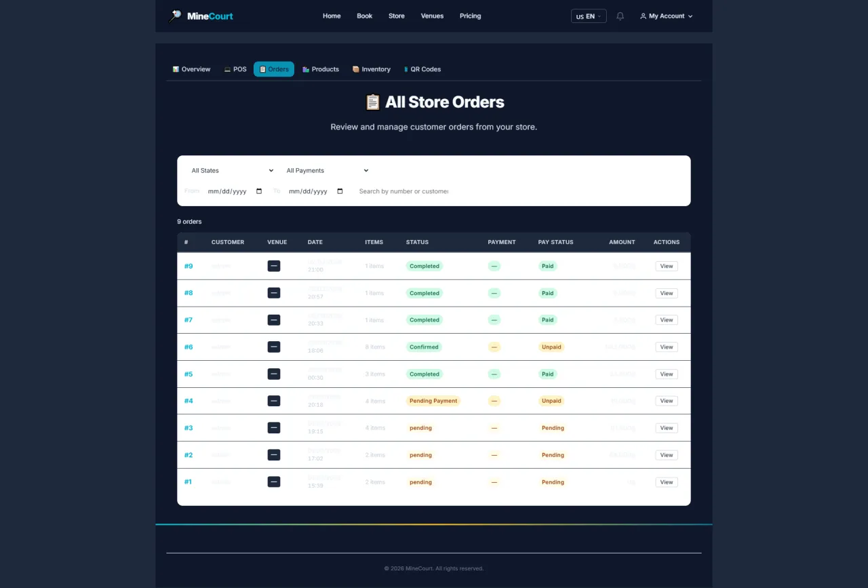View order #3
Viewport: 868px width, 588px height.
tap(667, 428)
